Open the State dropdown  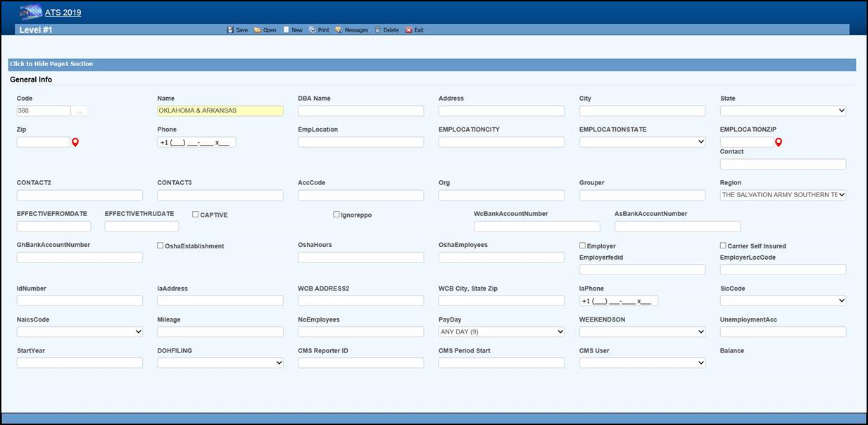pyautogui.click(x=783, y=111)
